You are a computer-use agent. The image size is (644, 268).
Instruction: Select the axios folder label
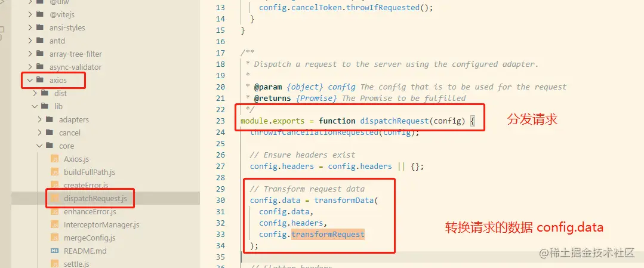(58, 80)
